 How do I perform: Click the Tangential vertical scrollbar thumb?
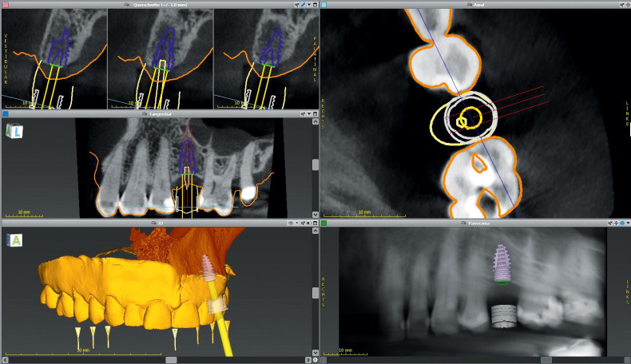point(315,164)
